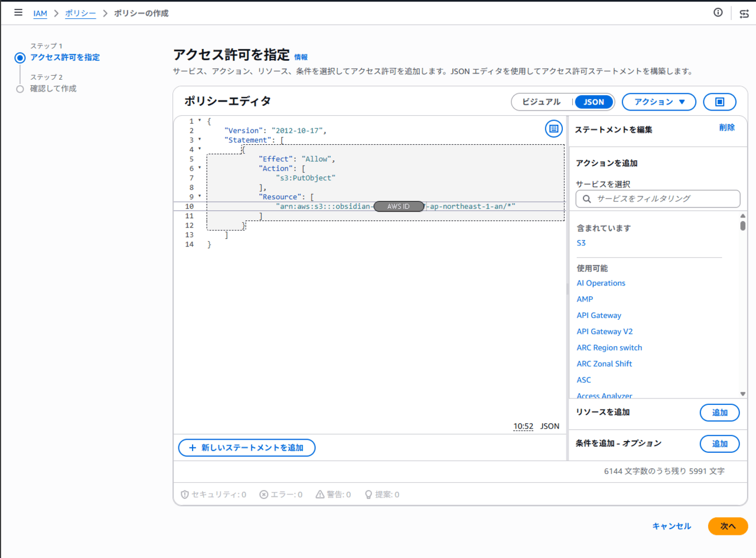Click the JSON language label in editor footer

(550, 426)
